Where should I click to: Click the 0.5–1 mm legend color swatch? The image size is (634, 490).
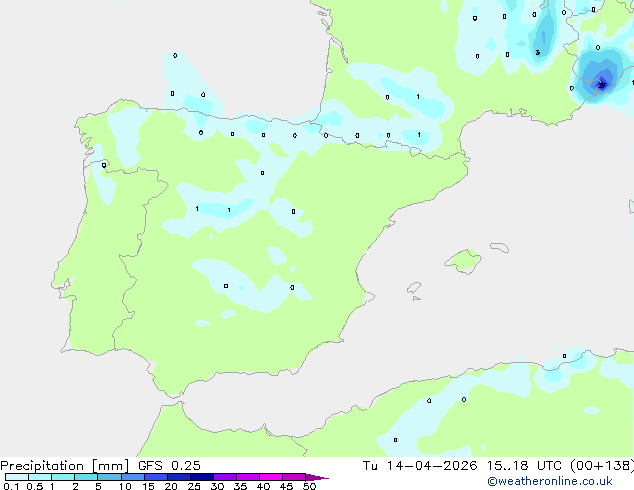tap(40, 477)
